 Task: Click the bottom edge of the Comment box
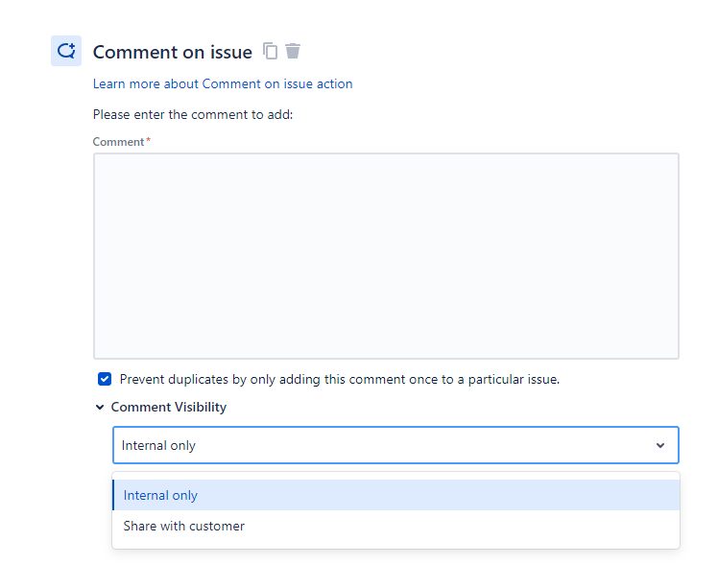click(386, 358)
